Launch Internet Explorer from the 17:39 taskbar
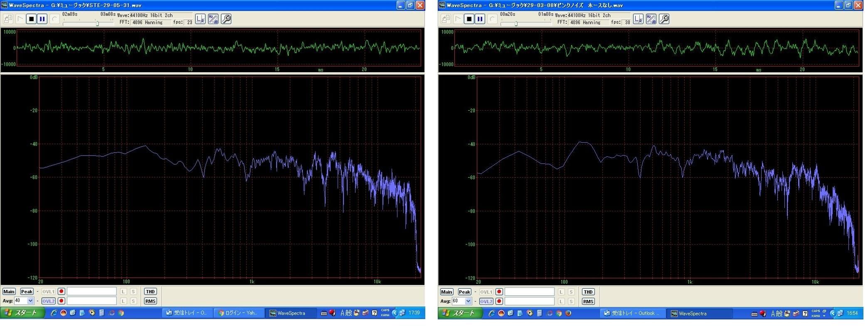 click(x=54, y=313)
